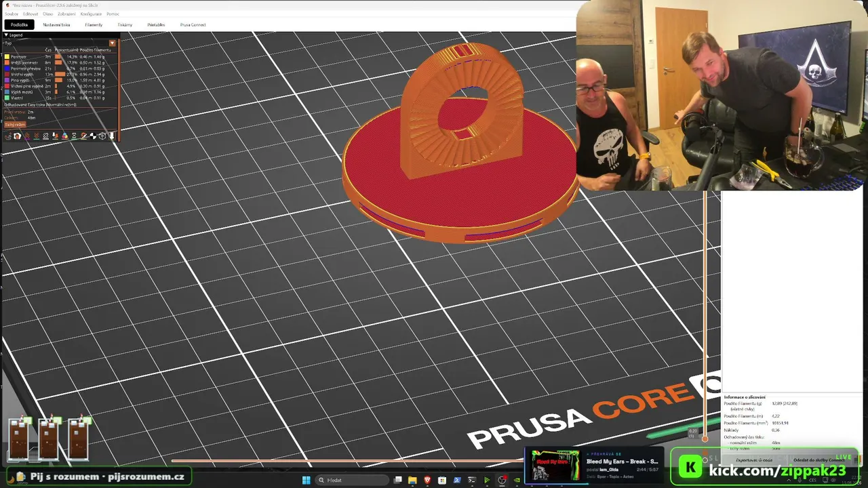Image resolution: width=868 pixels, height=488 pixels.
Task: Click the Hledat taskbar search box
Action: pyautogui.click(x=353, y=480)
